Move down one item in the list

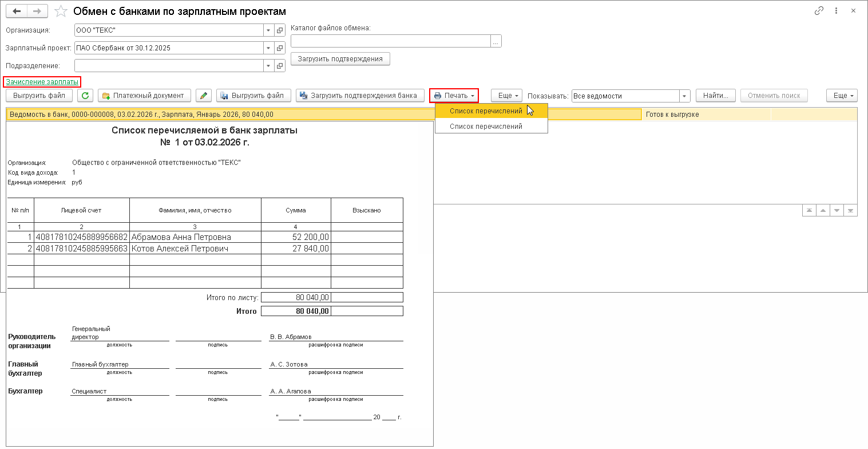837,210
